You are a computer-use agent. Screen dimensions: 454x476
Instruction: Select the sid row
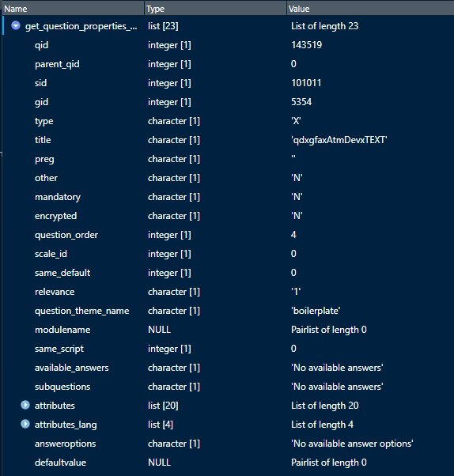(228, 83)
